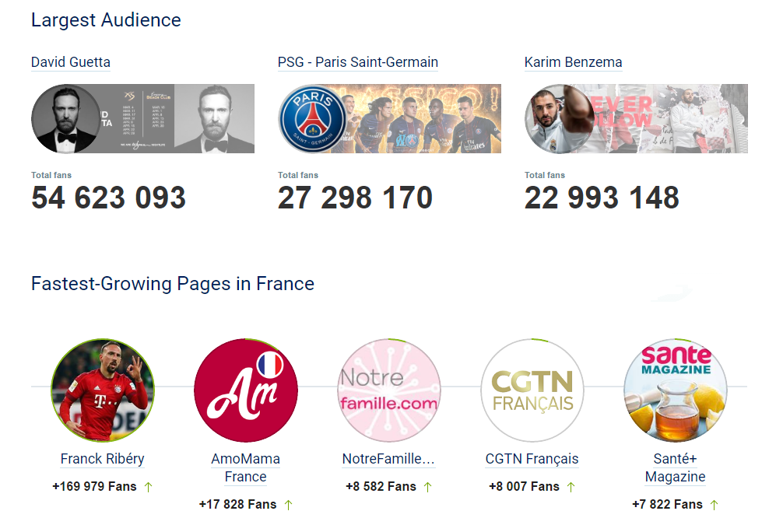The width and height of the screenshot is (776, 532).
Task: Click the NotreFamille.com pink logo
Action: [x=388, y=390]
